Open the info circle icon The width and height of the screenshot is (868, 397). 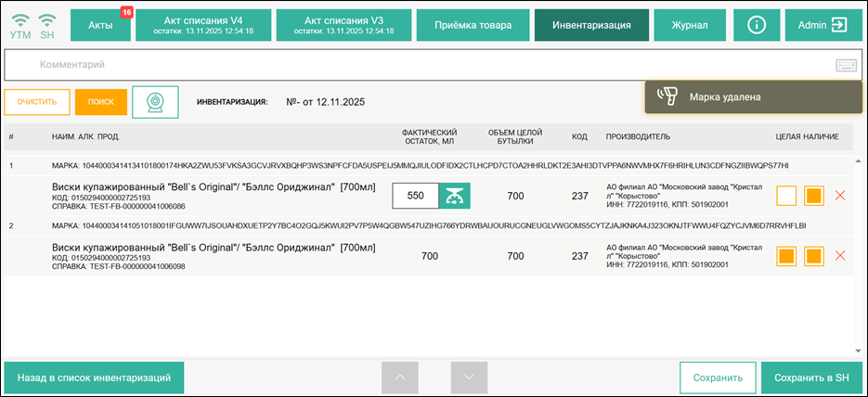756,25
